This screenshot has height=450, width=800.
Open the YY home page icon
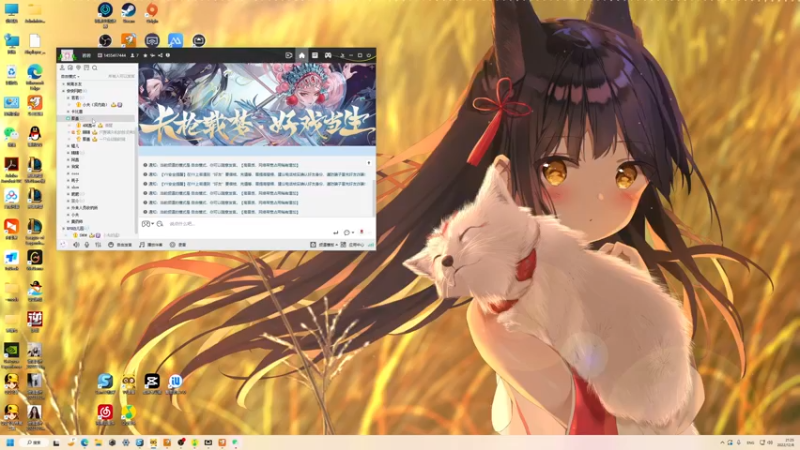(302, 55)
